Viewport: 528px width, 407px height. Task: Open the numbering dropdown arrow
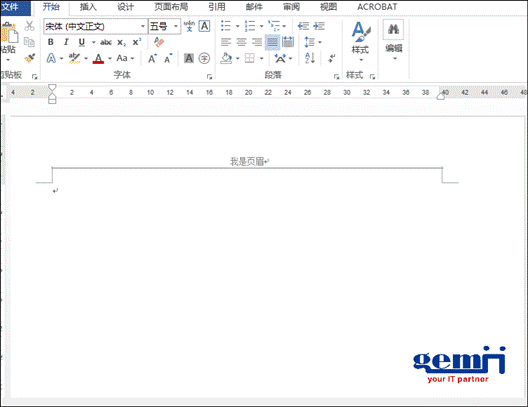pyautogui.click(x=261, y=26)
